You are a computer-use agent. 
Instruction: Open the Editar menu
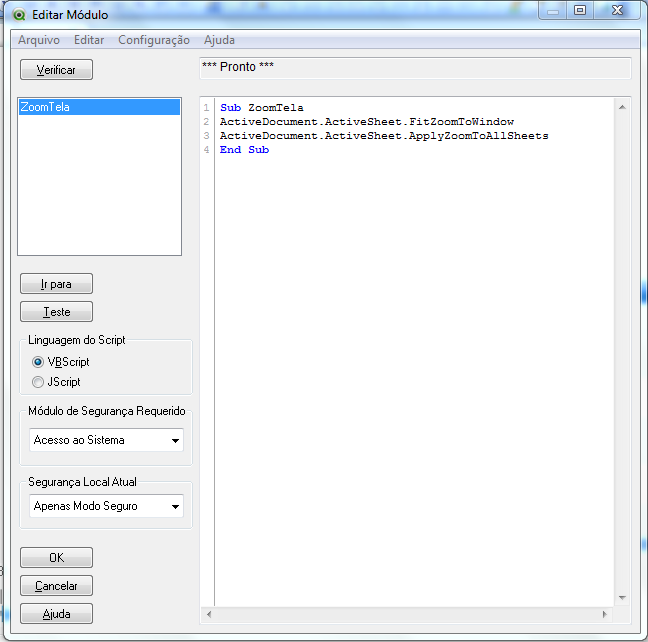tap(89, 40)
